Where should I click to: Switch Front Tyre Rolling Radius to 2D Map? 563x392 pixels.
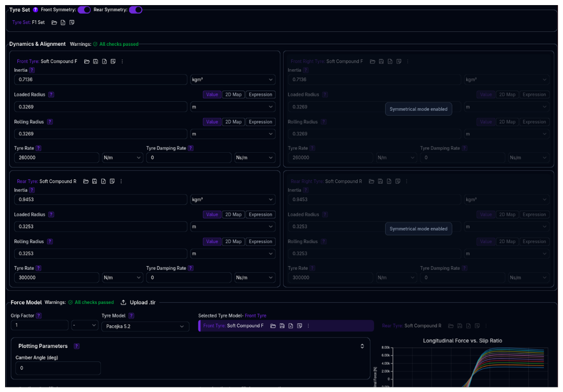pyautogui.click(x=233, y=122)
